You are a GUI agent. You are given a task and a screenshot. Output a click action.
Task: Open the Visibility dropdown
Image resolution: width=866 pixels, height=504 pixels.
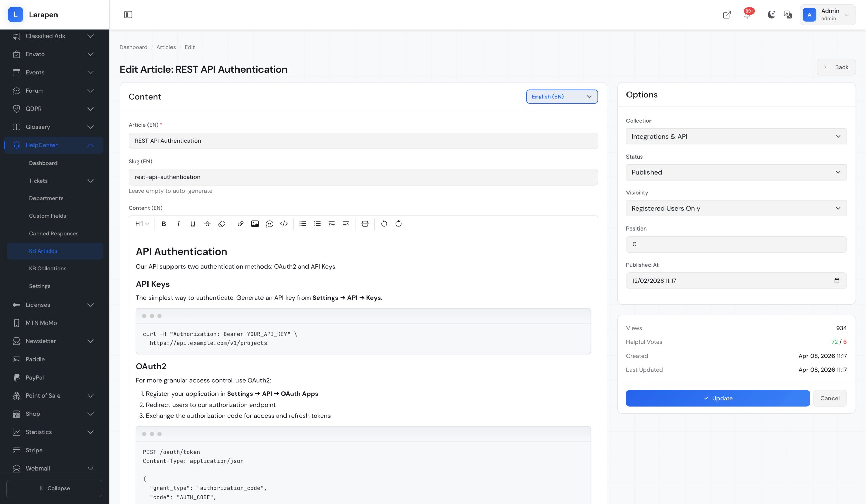coord(736,208)
